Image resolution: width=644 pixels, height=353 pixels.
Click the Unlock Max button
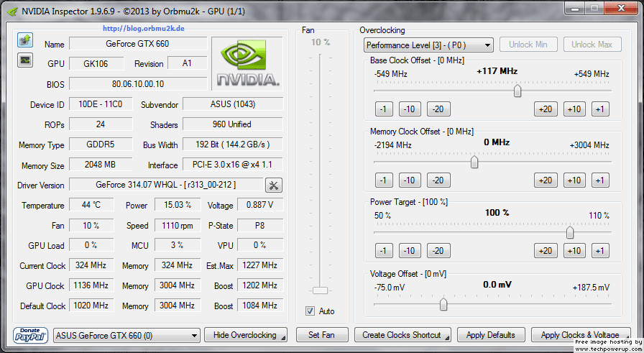(x=592, y=45)
